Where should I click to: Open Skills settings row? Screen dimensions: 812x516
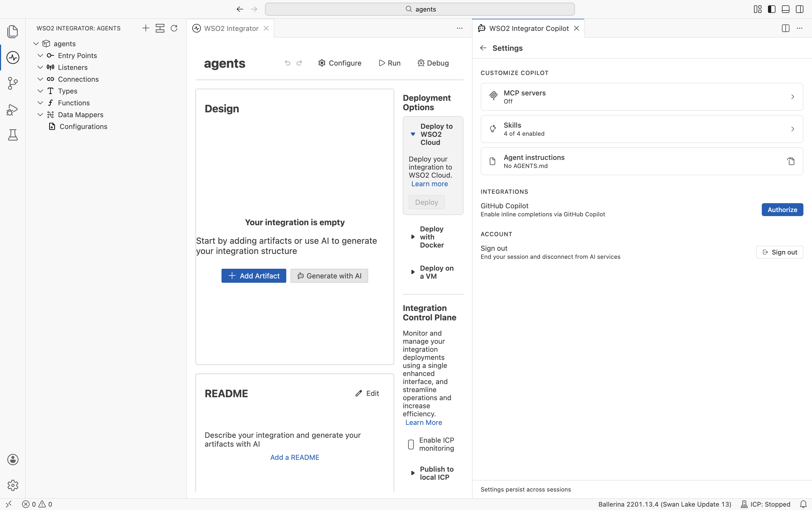click(x=642, y=129)
